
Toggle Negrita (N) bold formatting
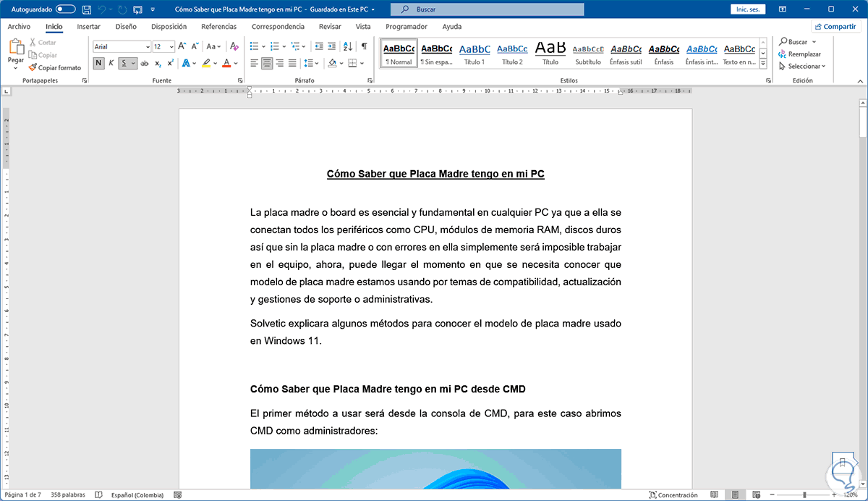pyautogui.click(x=98, y=64)
